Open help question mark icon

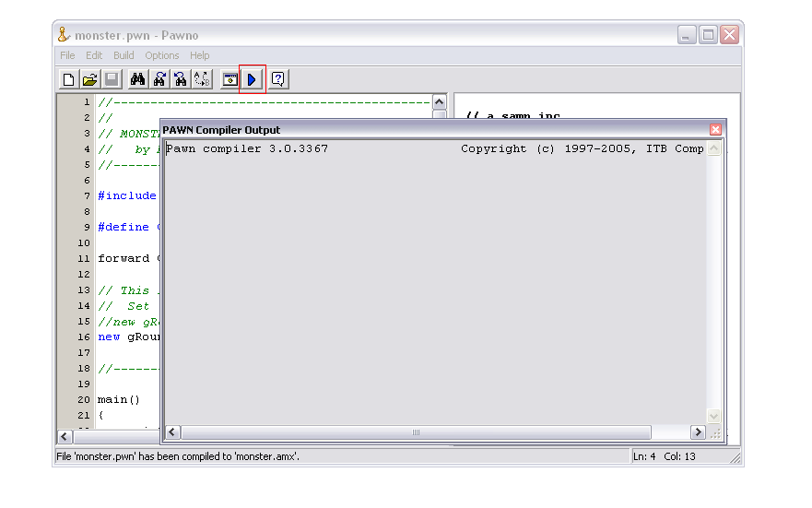(x=278, y=79)
